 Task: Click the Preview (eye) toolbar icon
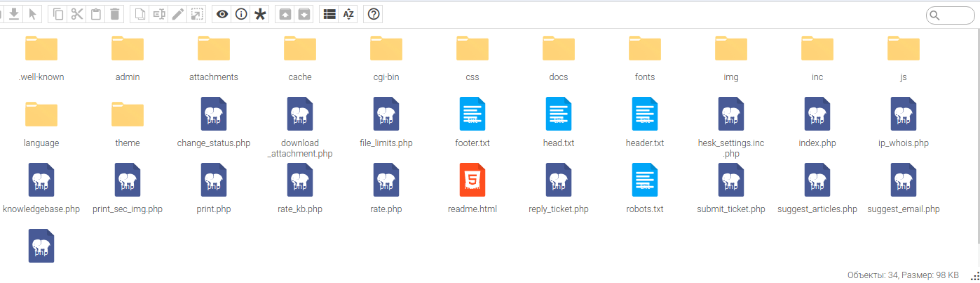tap(222, 14)
